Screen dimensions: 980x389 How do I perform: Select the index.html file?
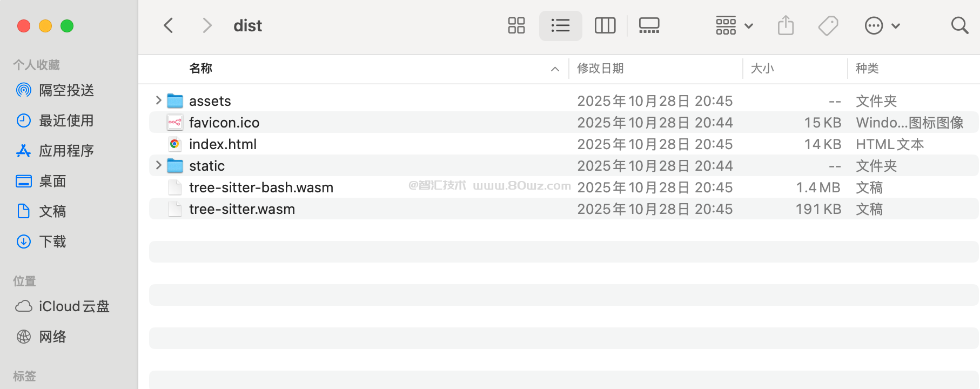[223, 144]
